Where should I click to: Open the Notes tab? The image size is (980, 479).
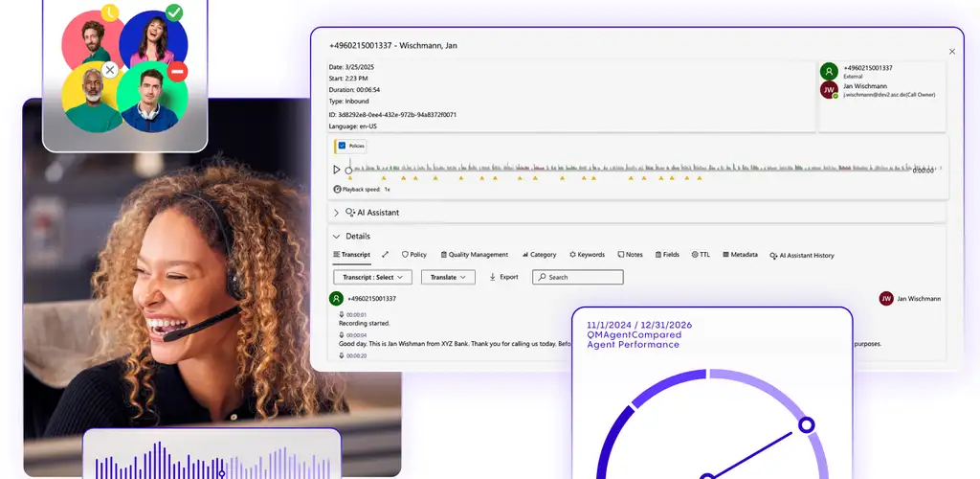[x=630, y=255]
